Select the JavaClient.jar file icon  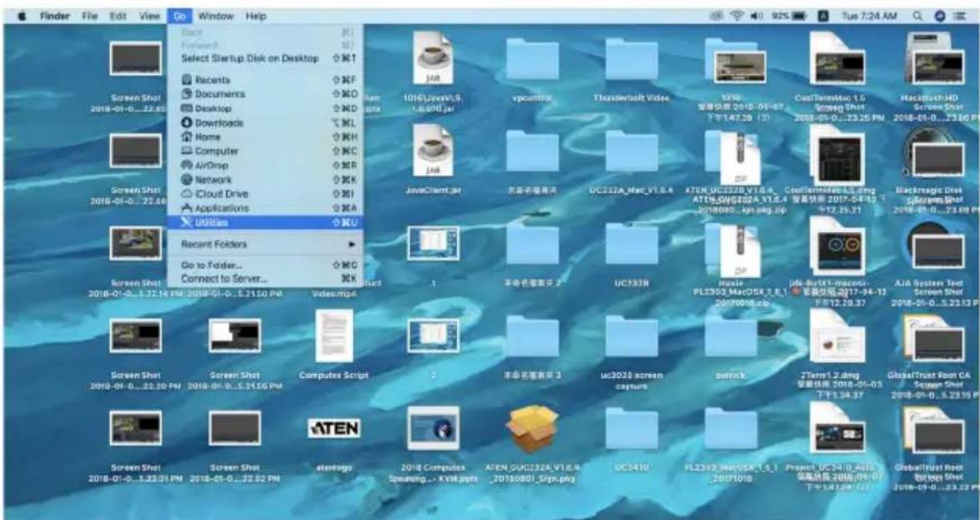tap(433, 150)
